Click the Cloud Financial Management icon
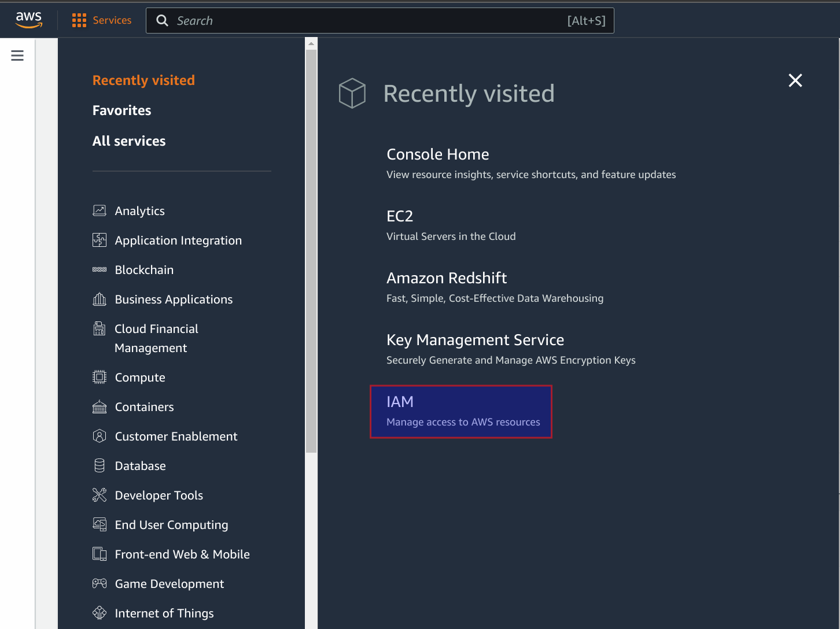 pos(100,328)
